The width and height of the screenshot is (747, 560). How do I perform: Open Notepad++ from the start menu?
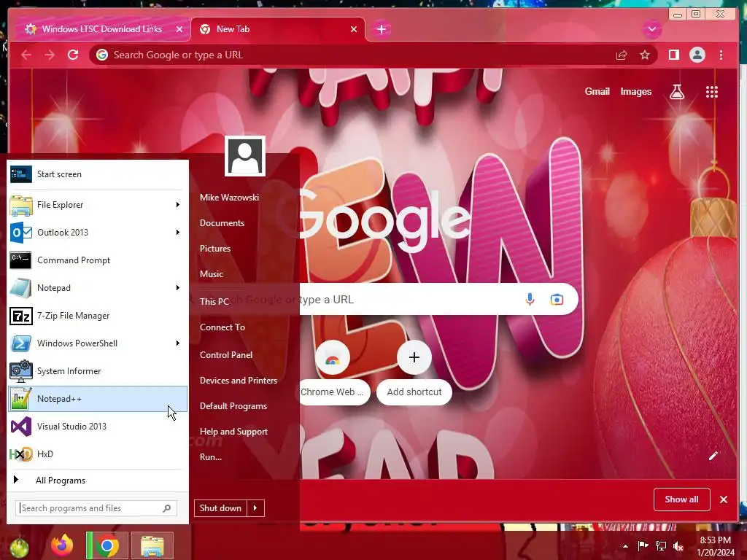[98, 399]
